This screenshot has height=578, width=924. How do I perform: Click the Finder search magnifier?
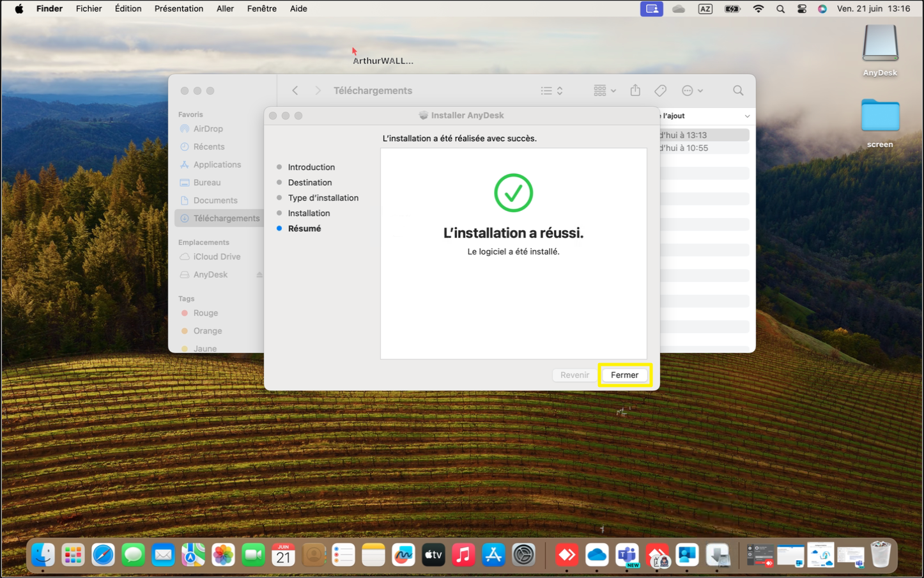point(738,91)
